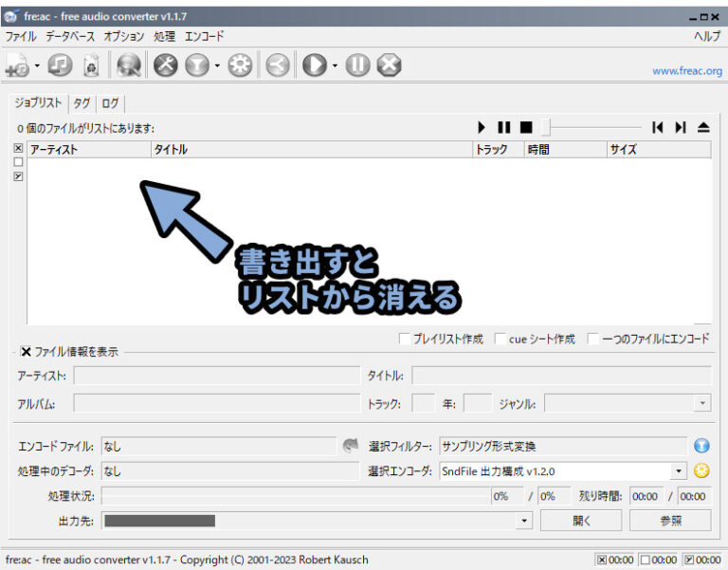Expand the ジャンル dropdown
This screenshot has width=728, height=570.
click(x=702, y=403)
